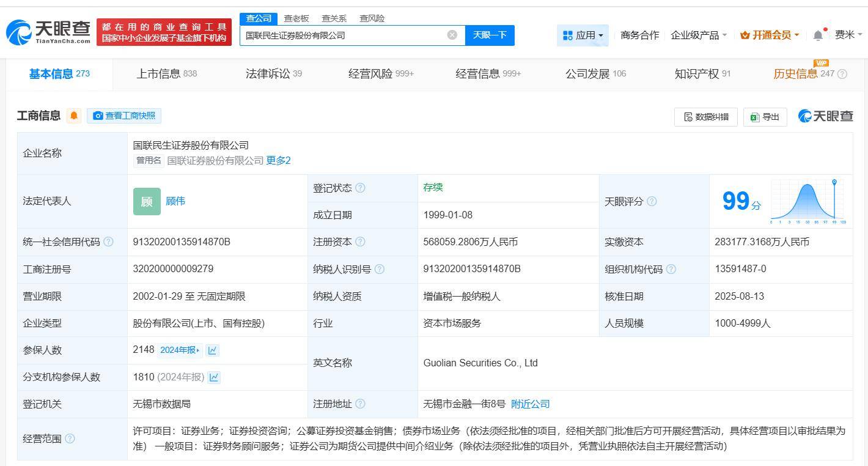Click 无锡市数据局 registration authority
Screen dimensions: 868x466
pos(161,404)
